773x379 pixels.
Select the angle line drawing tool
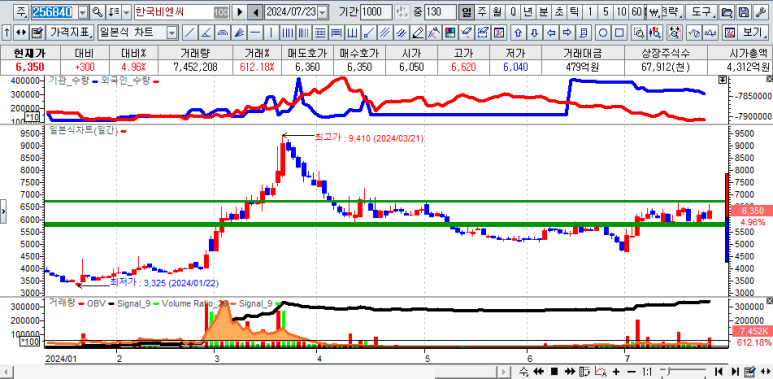[x=206, y=33]
